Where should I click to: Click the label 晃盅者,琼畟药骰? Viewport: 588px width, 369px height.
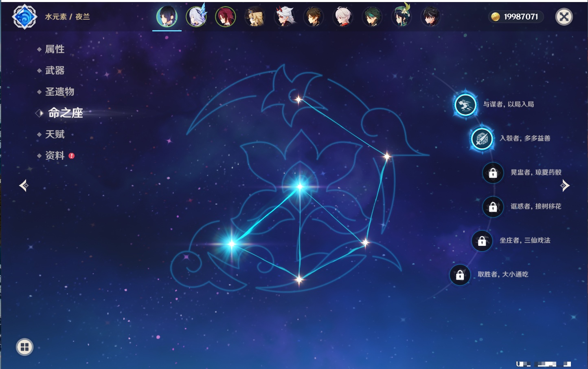tap(536, 172)
